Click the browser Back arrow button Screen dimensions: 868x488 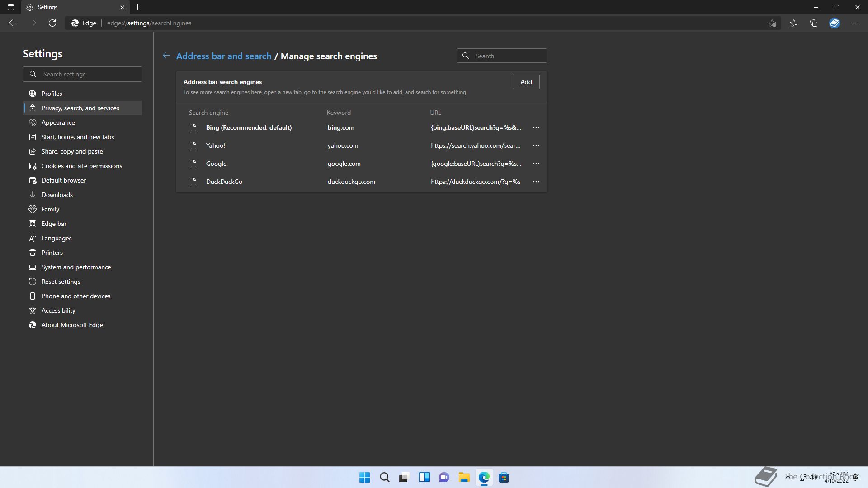pyautogui.click(x=13, y=23)
